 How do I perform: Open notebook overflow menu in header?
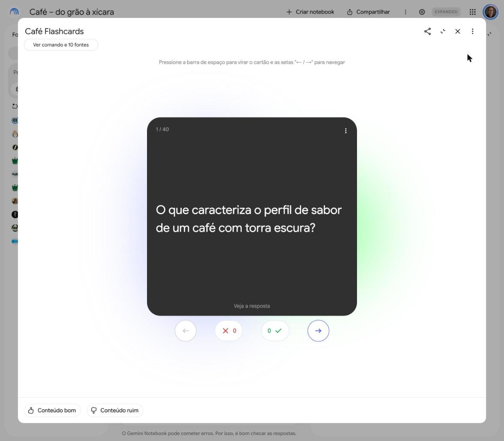tap(405, 12)
